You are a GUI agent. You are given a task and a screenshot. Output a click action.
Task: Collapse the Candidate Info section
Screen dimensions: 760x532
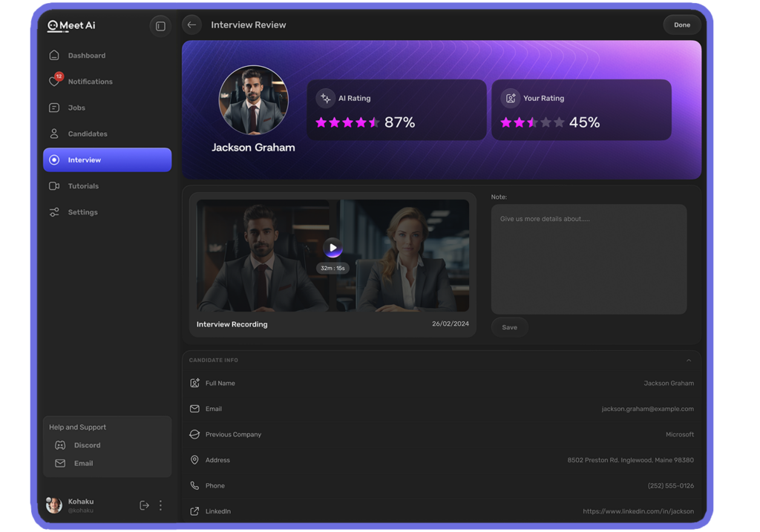click(689, 359)
